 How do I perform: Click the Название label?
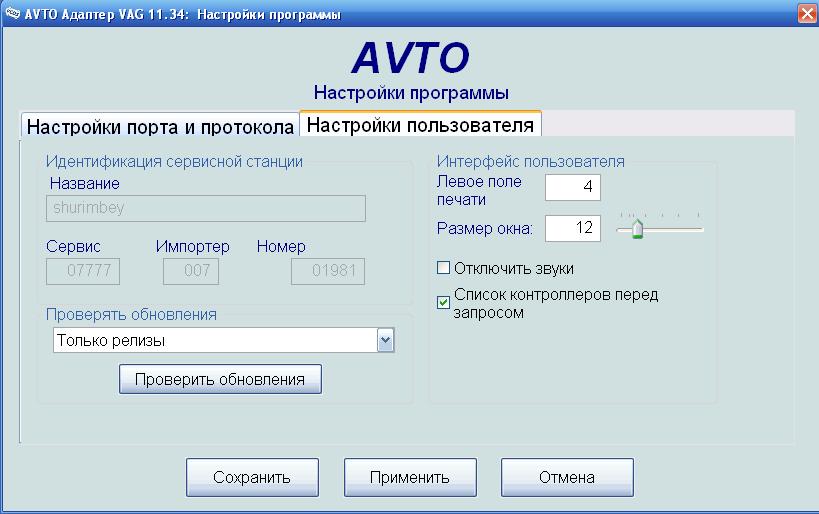click(85, 183)
